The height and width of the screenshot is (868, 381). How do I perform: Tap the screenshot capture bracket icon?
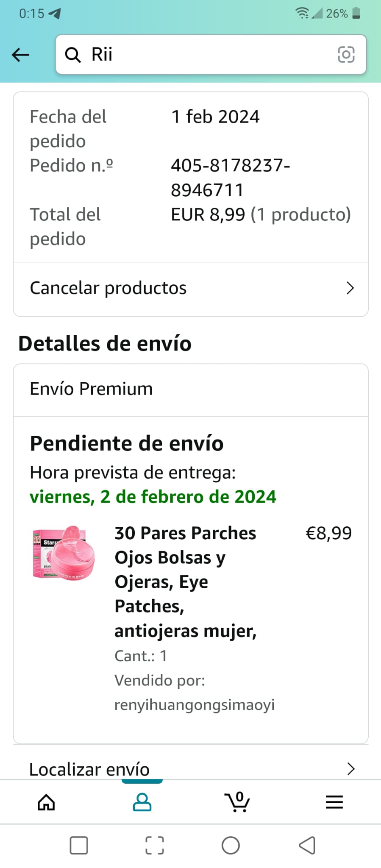tap(154, 846)
